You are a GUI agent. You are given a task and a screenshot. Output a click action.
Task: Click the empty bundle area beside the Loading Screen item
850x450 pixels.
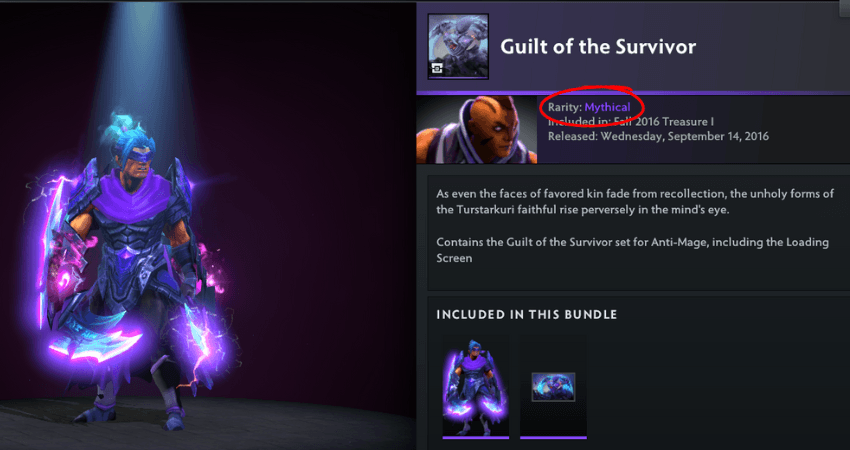716,387
